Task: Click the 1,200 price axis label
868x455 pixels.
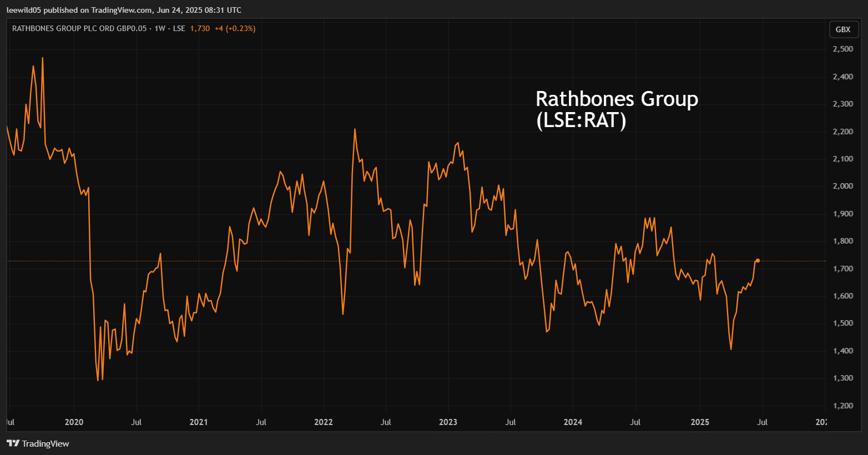Action: click(x=843, y=406)
